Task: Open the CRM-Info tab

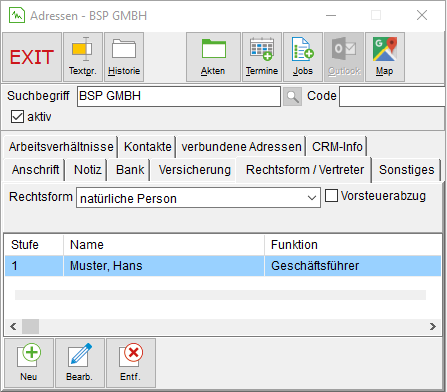Action: point(337,147)
